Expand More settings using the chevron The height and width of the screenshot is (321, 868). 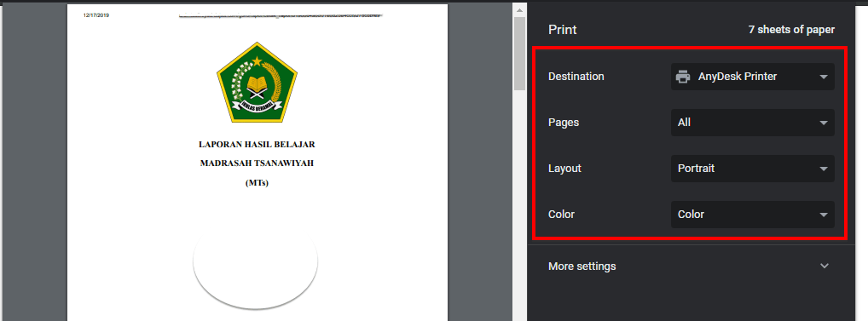click(825, 267)
